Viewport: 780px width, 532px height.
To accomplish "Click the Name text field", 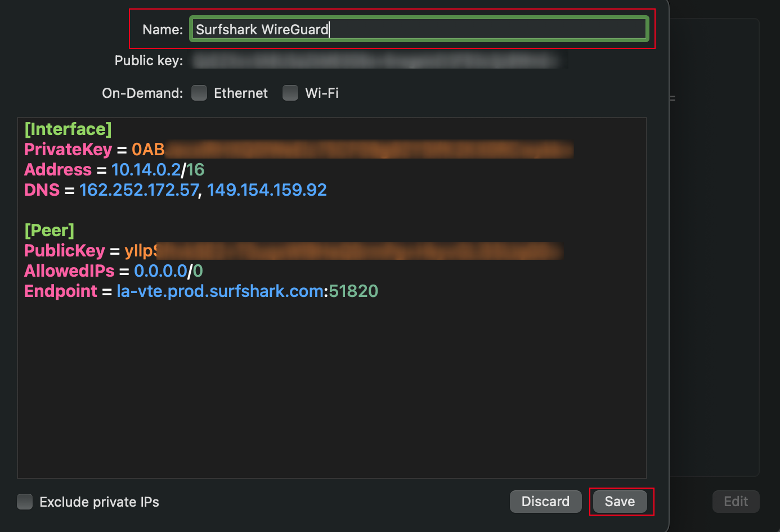I will 419,29.
